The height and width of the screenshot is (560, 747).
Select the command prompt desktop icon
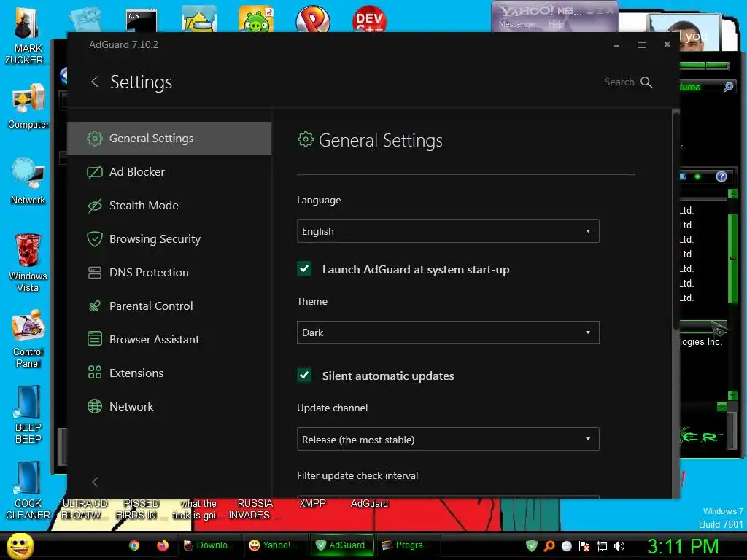(x=142, y=20)
